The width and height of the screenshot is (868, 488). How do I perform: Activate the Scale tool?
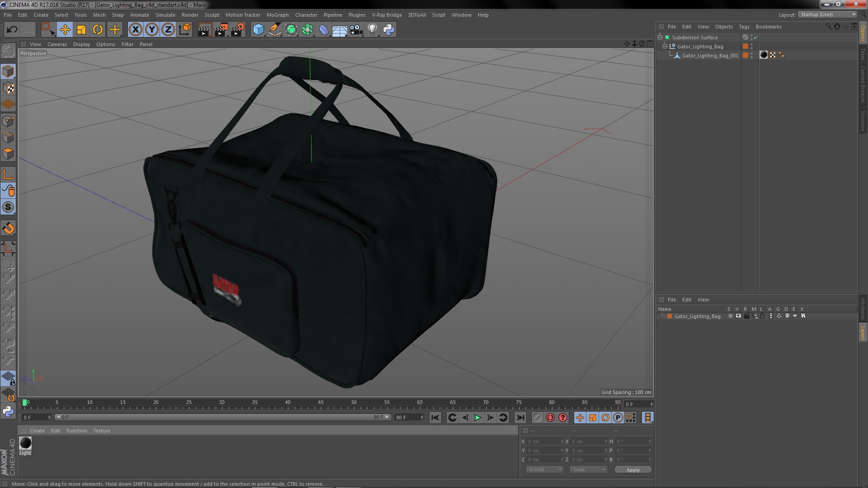click(81, 30)
